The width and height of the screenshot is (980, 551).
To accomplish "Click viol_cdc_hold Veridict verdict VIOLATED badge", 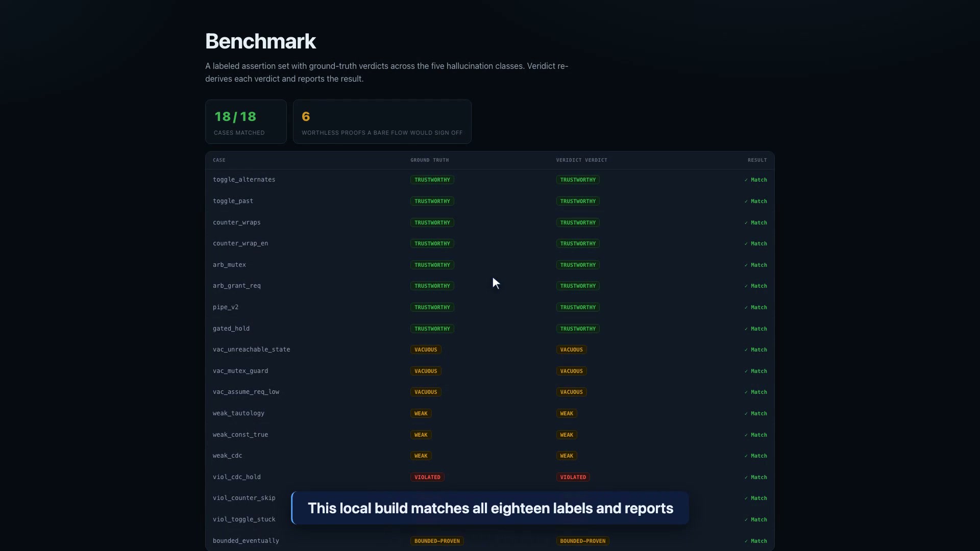I will [x=573, y=477].
